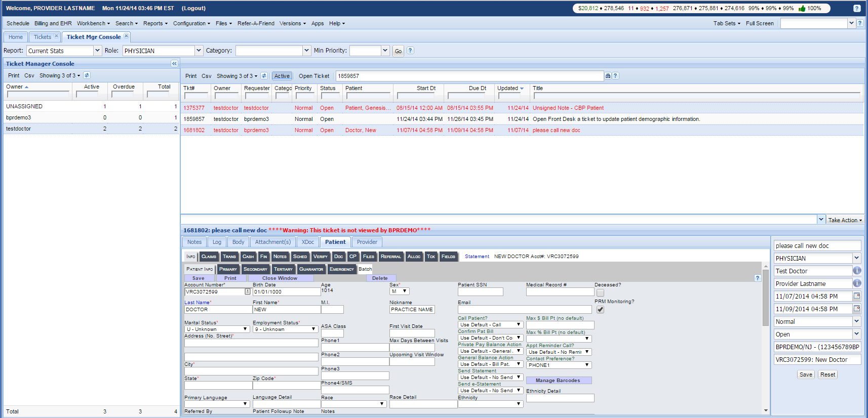Click the patient form scroll up arrow
868x418 pixels.
pos(766,265)
